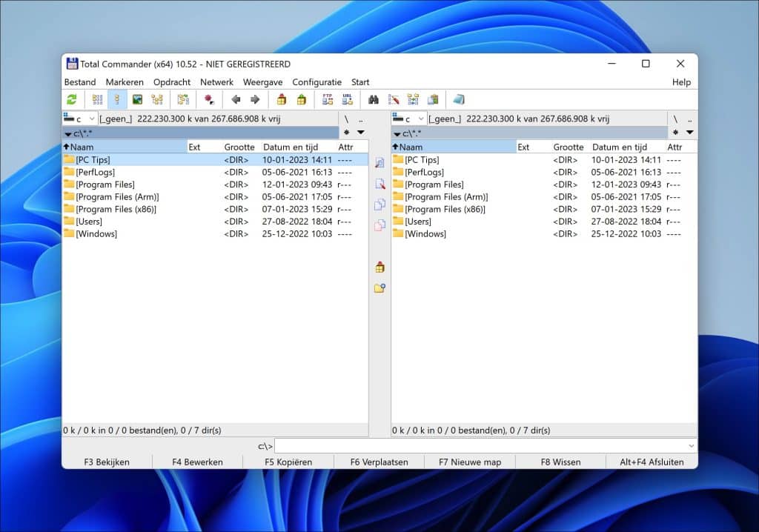Image resolution: width=759 pixels, height=532 pixels.
Task: Create a new folder via F7 Nieuwe map
Action: click(x=469, y=462)
